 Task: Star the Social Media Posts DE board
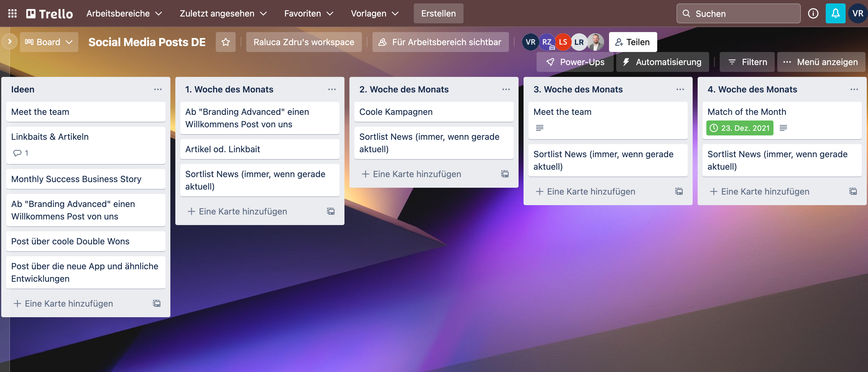click(225, 42)
